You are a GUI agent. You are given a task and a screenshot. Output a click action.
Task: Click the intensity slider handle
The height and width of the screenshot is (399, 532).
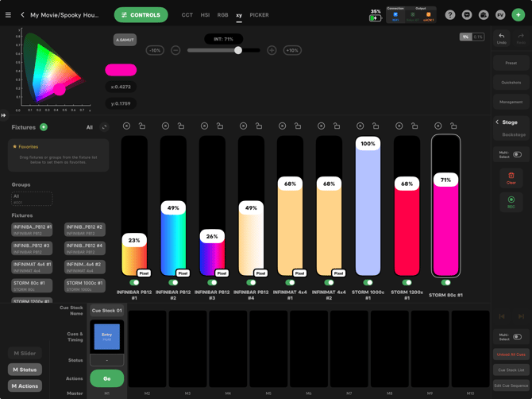(238, 51)
